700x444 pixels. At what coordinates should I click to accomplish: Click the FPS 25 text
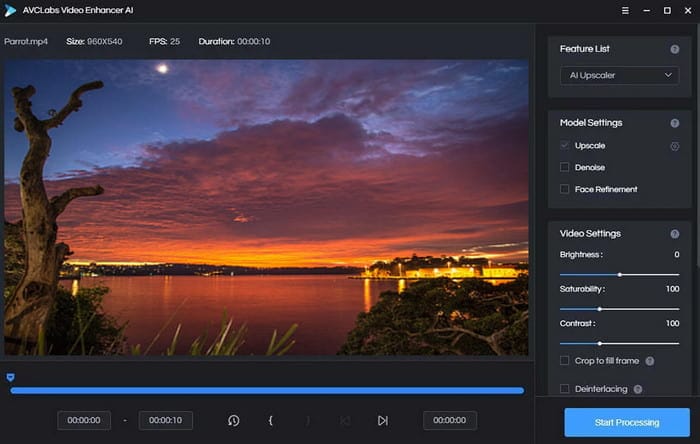pyautogui.click(x=164, y=41)
